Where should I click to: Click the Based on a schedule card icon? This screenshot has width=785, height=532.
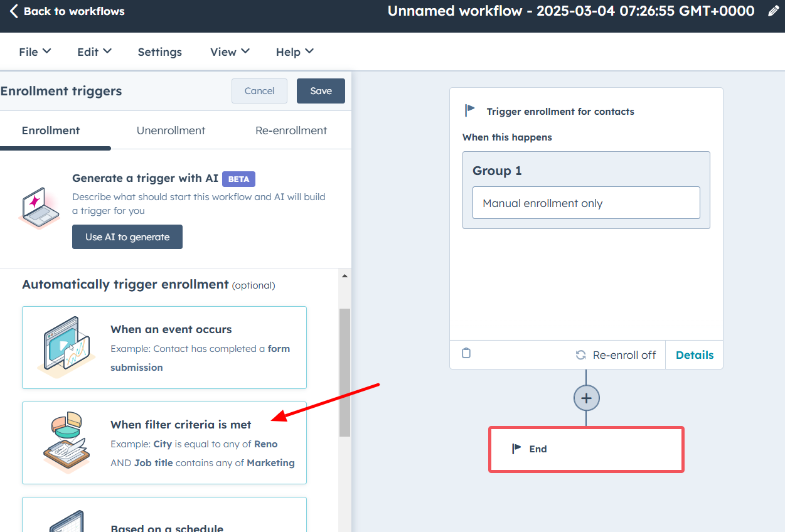point(65,526)
